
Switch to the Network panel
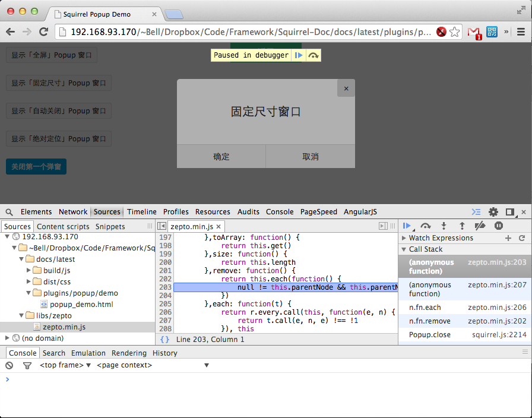(x=73, y=212)
